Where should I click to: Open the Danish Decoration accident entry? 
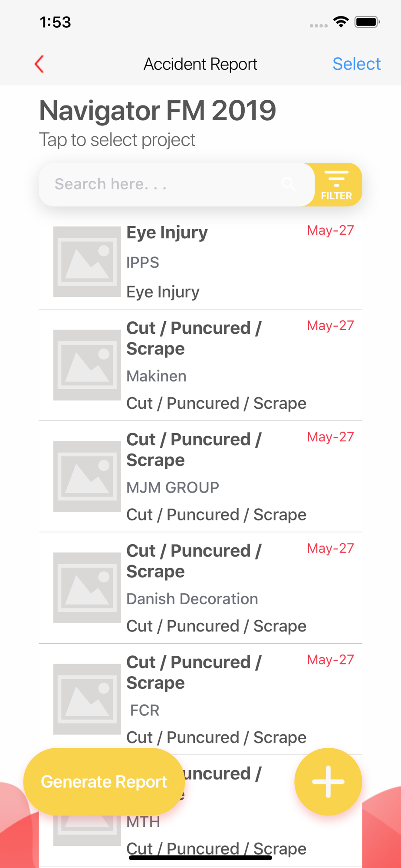200,588
